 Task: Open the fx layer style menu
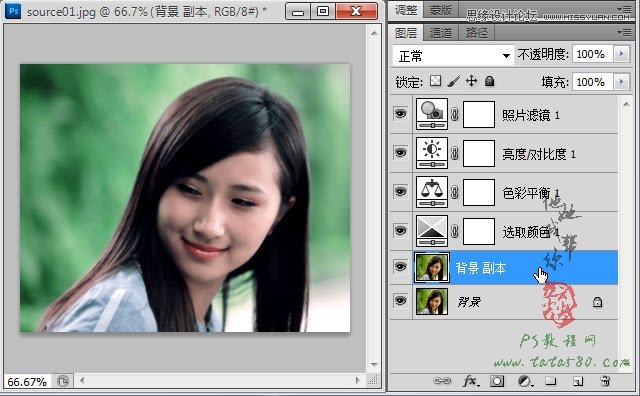pos(471,381)
